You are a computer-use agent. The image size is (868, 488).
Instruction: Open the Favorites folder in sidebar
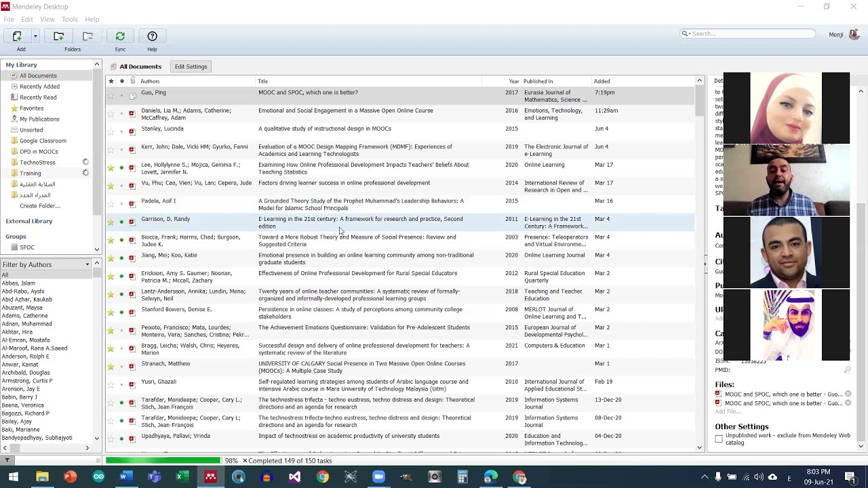tap(31, 108)
